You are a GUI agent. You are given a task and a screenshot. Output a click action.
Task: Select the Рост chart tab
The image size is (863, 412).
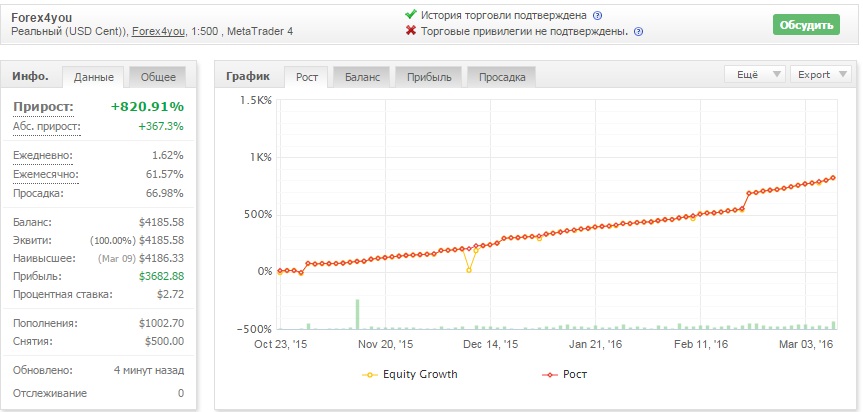tap(307, 77)
